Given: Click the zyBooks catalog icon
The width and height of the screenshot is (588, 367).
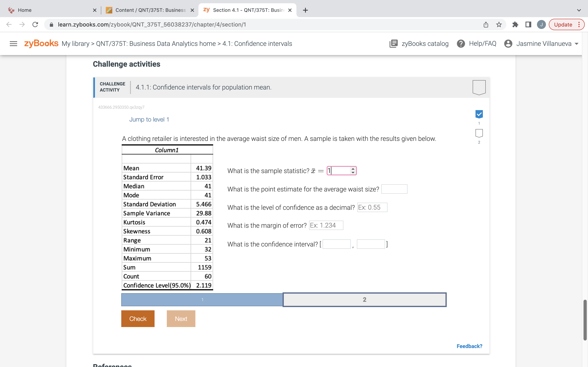Looking at the screenshot, I should [x=393, y=44].
